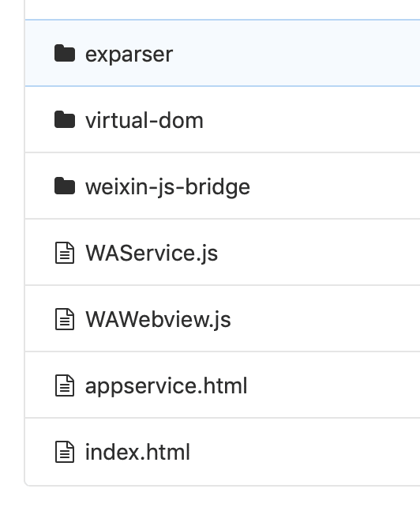
Task: Select the highlighted exparser row's empty area
Action: 295,53
